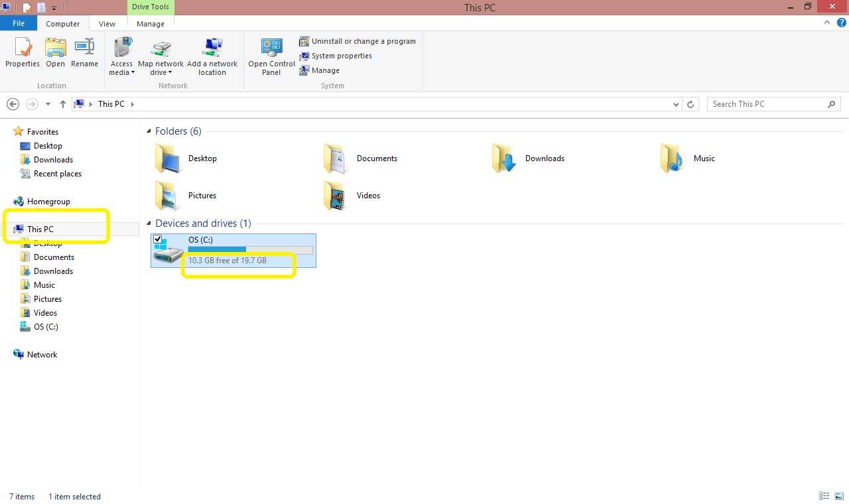
Task: Click the 10.3 GB free of 19.7 GB text
Action: [228, 261]
